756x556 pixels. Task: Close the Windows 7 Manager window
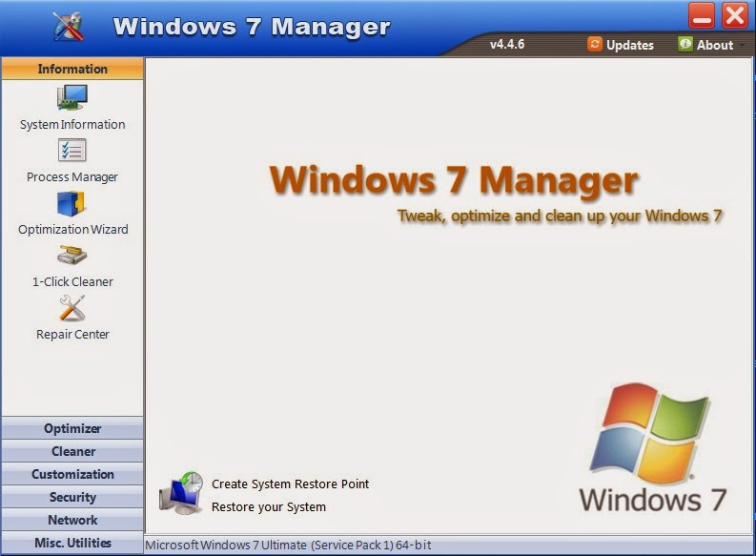point(735,15)
